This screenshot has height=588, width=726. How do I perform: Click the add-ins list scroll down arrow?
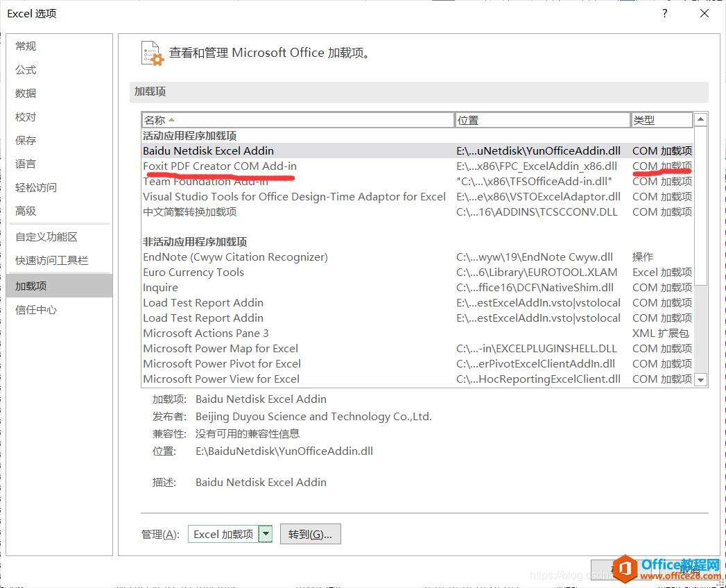point(700,380)
